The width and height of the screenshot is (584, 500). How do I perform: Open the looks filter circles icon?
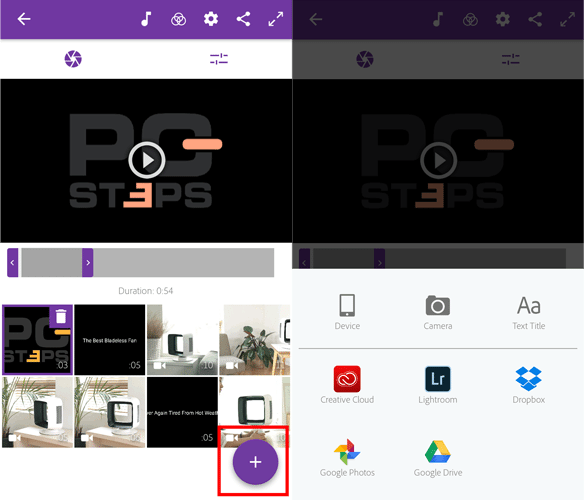tap(178, 19)
